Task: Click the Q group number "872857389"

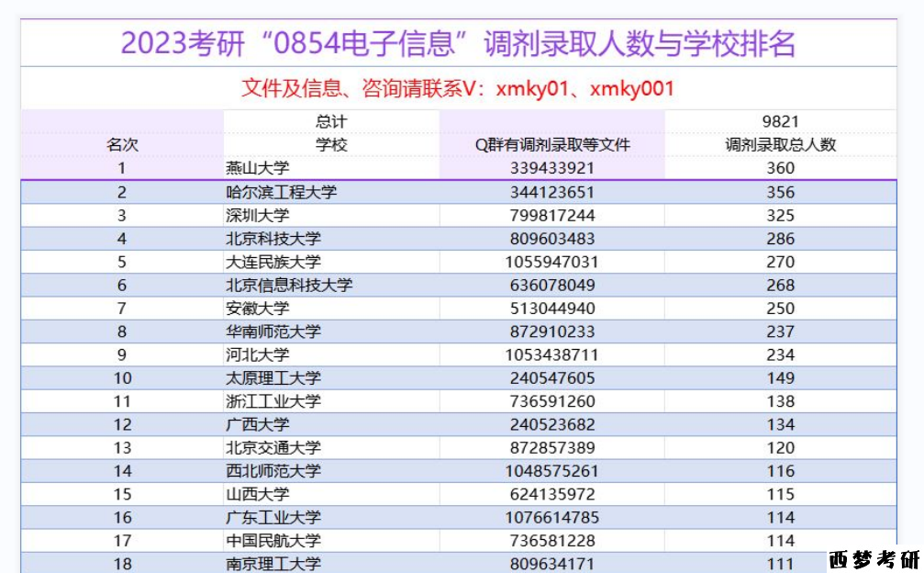Action: pos(552,448)
